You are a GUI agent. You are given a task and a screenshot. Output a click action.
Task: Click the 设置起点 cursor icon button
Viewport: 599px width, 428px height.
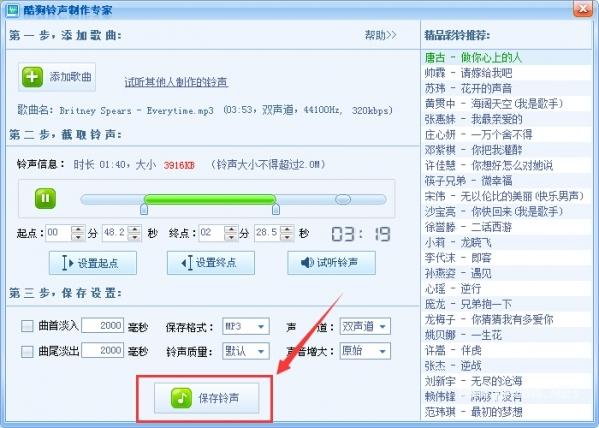(93, 263)
